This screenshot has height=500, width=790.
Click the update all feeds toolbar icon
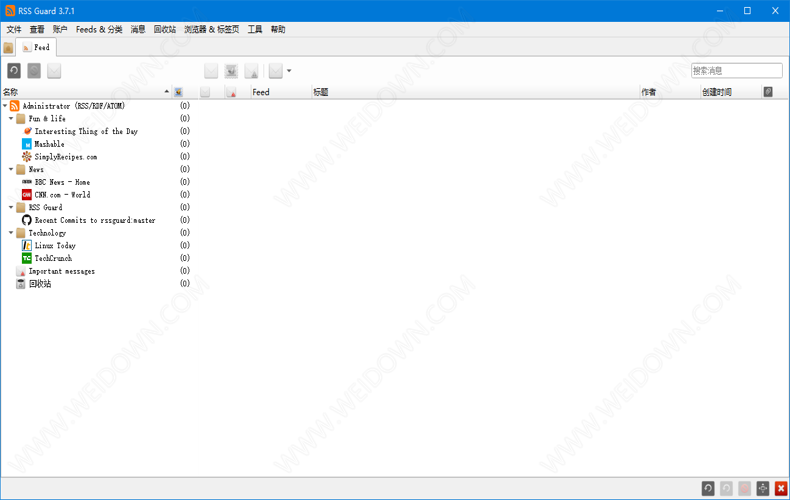[14, 71]
